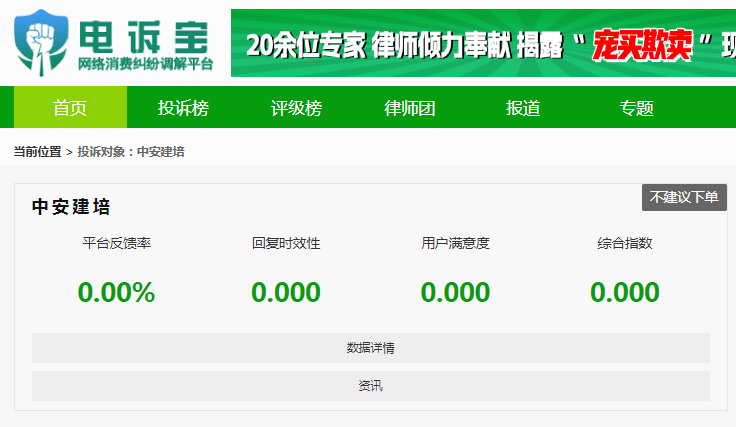
Task: Click the value under 用户满意度
Action: pos(455,292)
